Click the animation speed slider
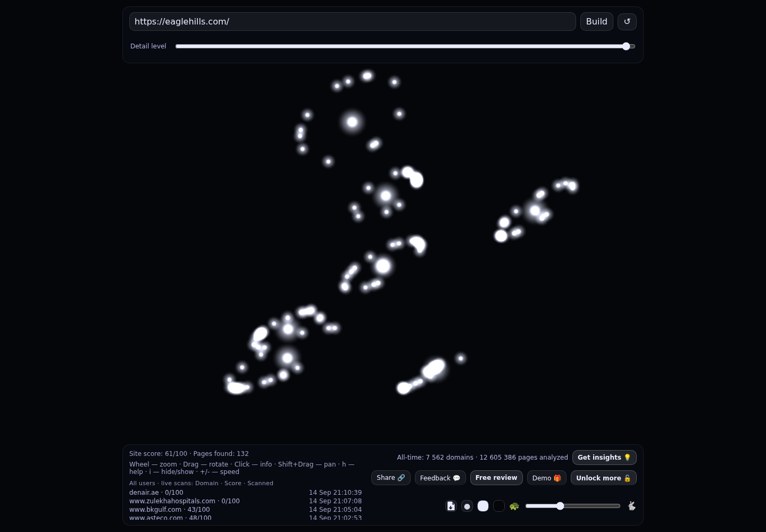The image size is (766, 532). tap(573, 506)
